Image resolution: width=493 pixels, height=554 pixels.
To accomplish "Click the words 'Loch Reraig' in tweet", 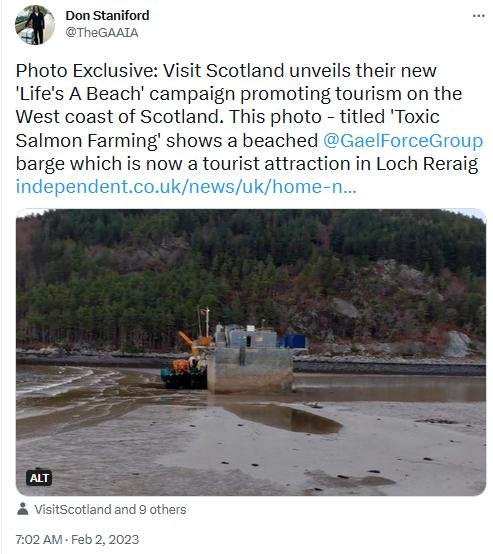I will (x=427, y=164).
